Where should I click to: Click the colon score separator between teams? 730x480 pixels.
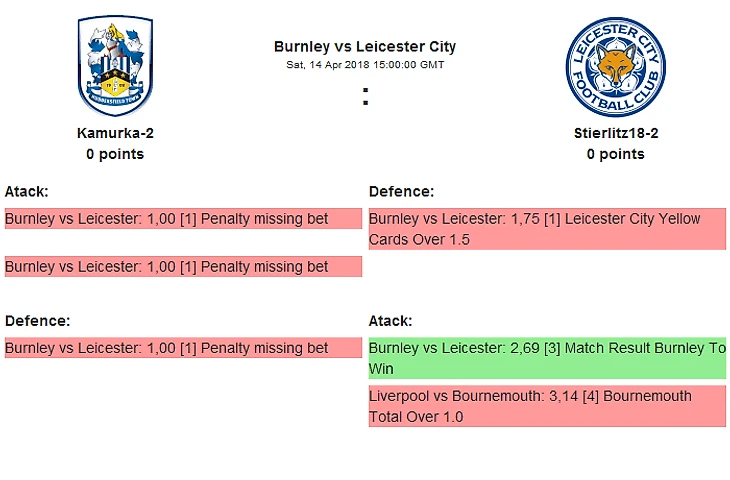click(365, 97)
